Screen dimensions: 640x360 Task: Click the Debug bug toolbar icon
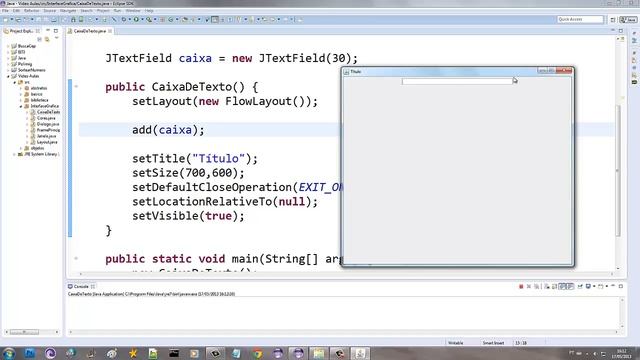[x=124, y=19]
